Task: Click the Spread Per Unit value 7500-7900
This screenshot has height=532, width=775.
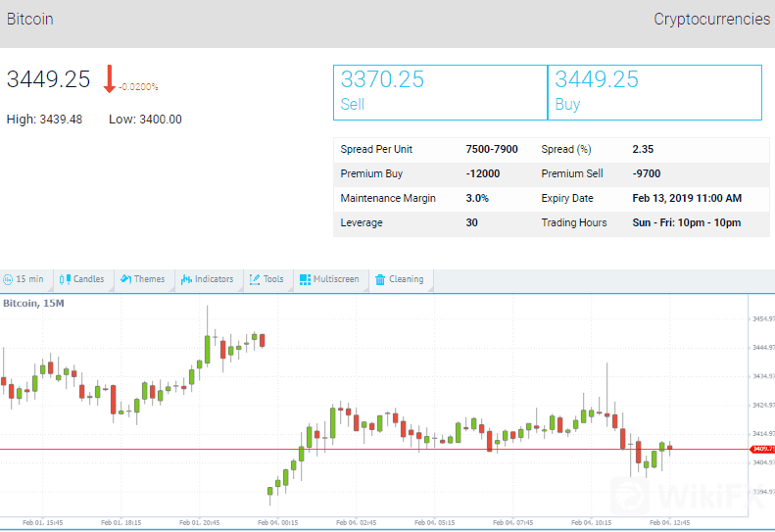Action: [492, 150]
